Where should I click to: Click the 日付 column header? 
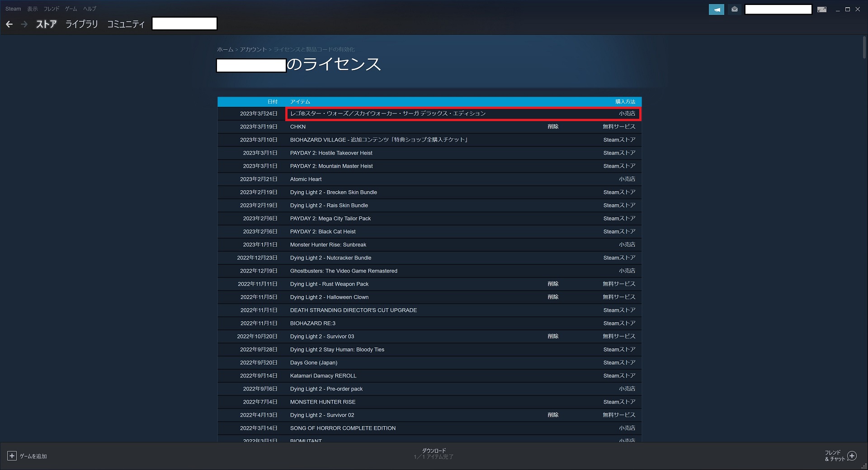[272, 102]
